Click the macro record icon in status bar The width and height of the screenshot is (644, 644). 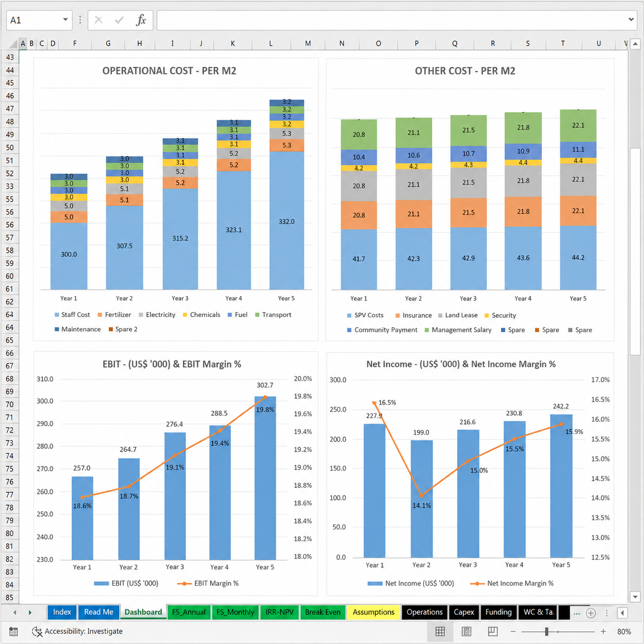click(14, 631)
